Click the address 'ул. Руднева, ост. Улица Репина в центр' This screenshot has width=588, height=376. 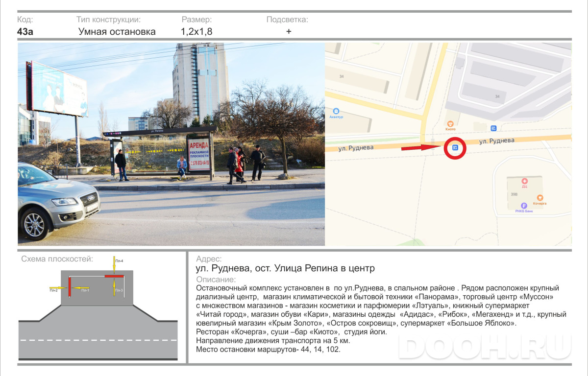(285, 268)
